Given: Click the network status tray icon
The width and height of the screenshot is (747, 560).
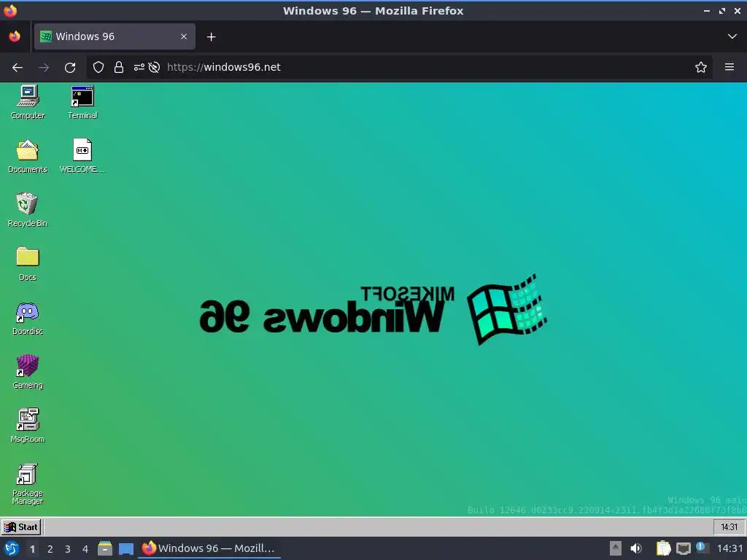Looking at the screenshot, I should tap(684, 548).
